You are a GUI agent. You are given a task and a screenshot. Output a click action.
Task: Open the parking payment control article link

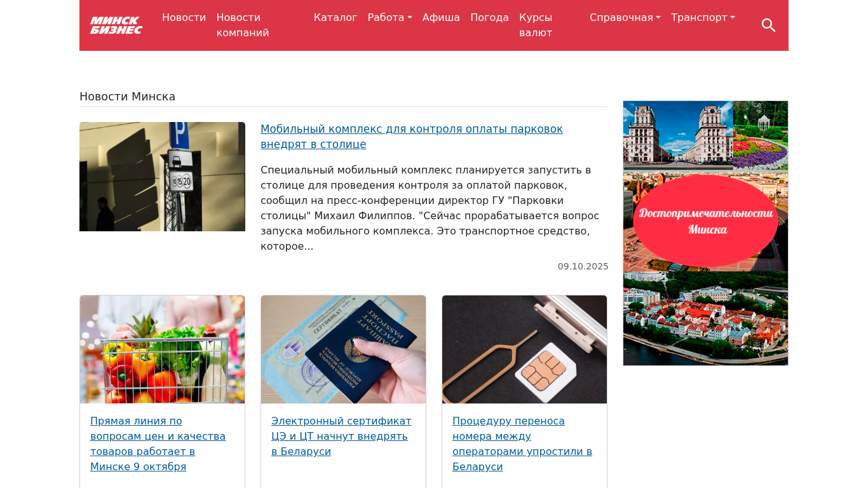(412, 137)
